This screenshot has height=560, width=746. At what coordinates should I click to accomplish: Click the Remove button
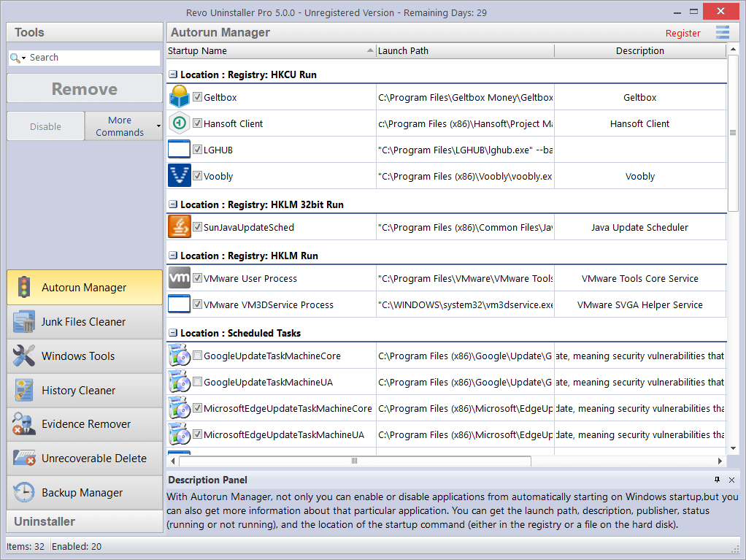(x=85, y=88)
